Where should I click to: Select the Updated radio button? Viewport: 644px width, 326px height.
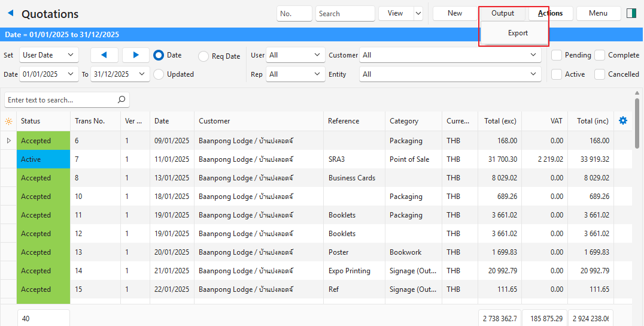point(159,74)
